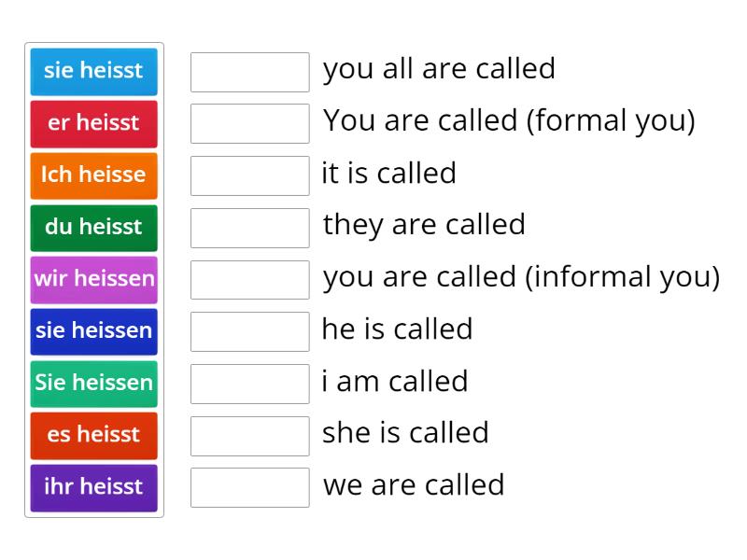
Task: Click the empty box beside 'you all are called'
Action: coord(249,70)
